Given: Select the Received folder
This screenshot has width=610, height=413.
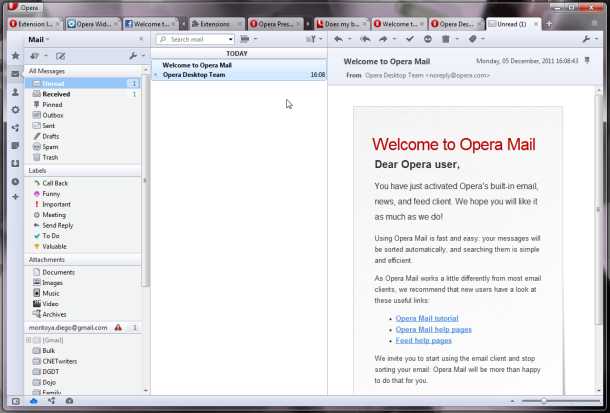Looking at the screenshot, I should pos(83,94).
